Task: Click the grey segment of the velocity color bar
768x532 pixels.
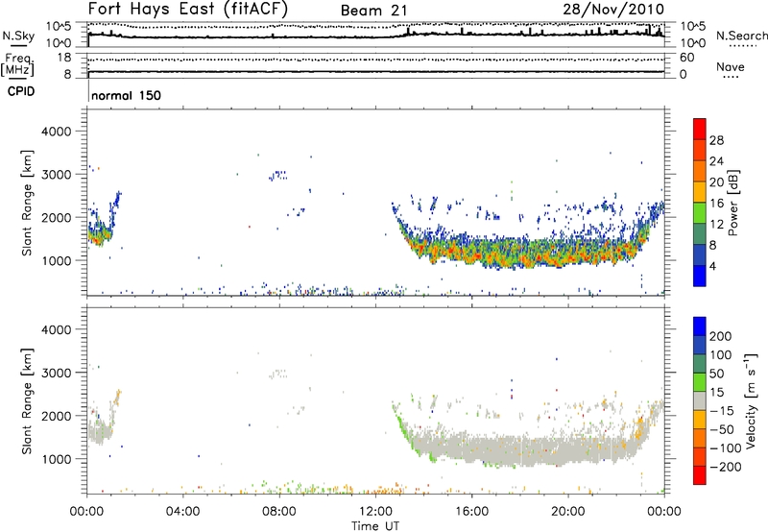Action: point(700,400)
